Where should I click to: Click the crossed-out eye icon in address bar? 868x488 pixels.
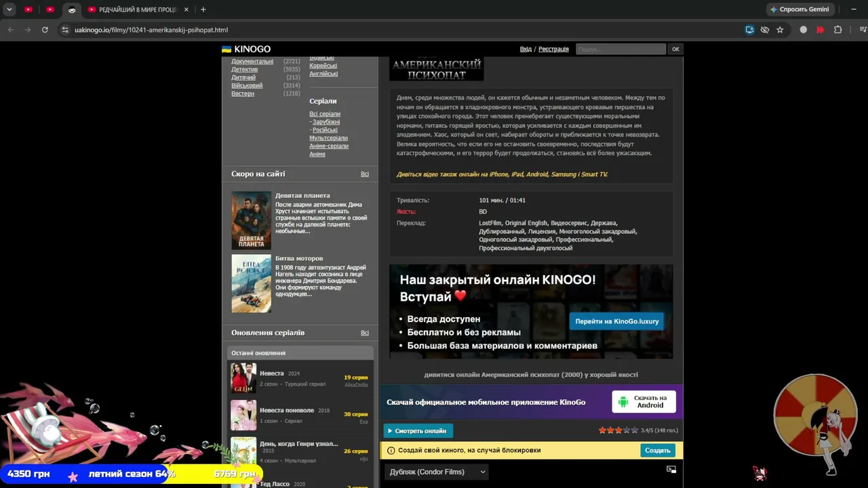pyautogui.click(x=765, y=30)
